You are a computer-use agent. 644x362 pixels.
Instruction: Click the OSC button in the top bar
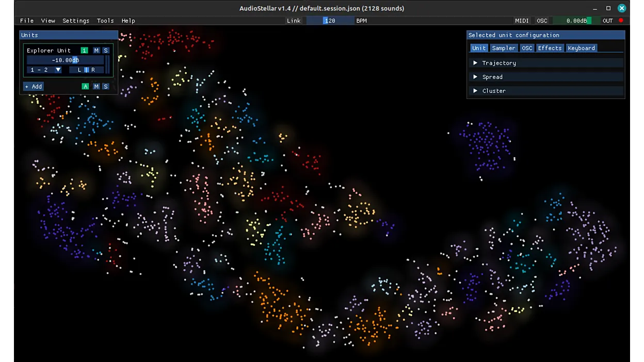click(542, 21)
